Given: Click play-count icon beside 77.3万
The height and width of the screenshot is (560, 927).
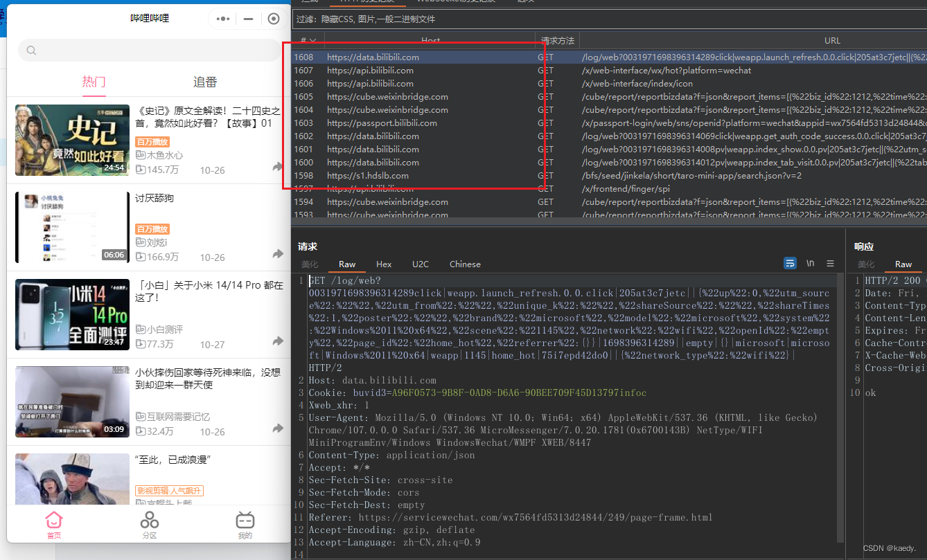Looking at the screenshot, I should (x=140, y=344).
